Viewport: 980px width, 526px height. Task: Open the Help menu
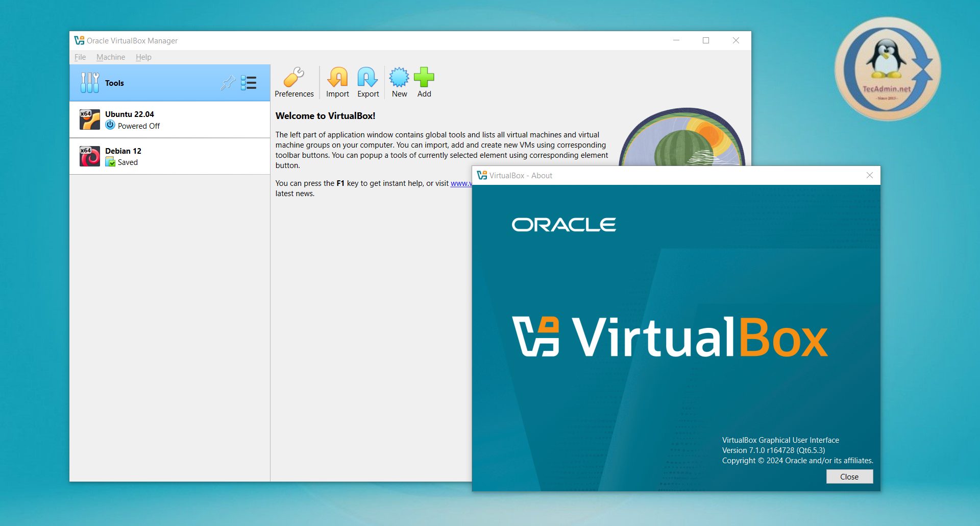pyautogui.click(x=143, y=57)
